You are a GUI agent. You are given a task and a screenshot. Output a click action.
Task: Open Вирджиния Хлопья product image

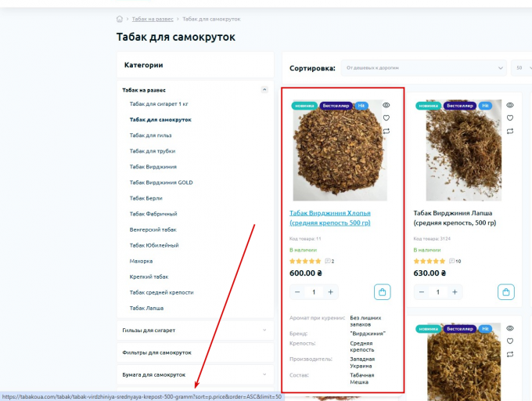(x=340, y=150)
